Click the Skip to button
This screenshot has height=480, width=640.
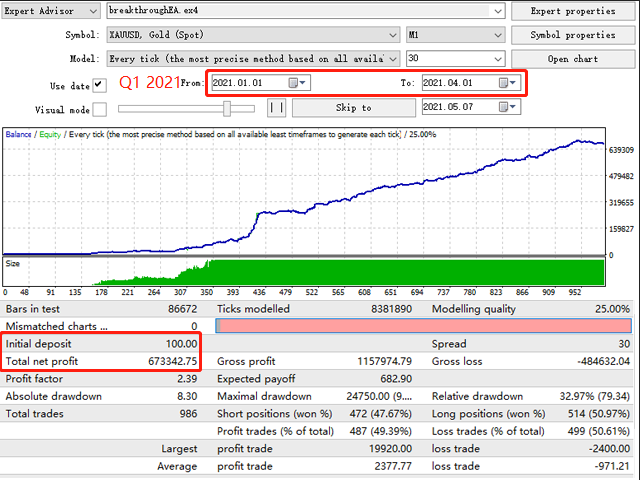353,108
